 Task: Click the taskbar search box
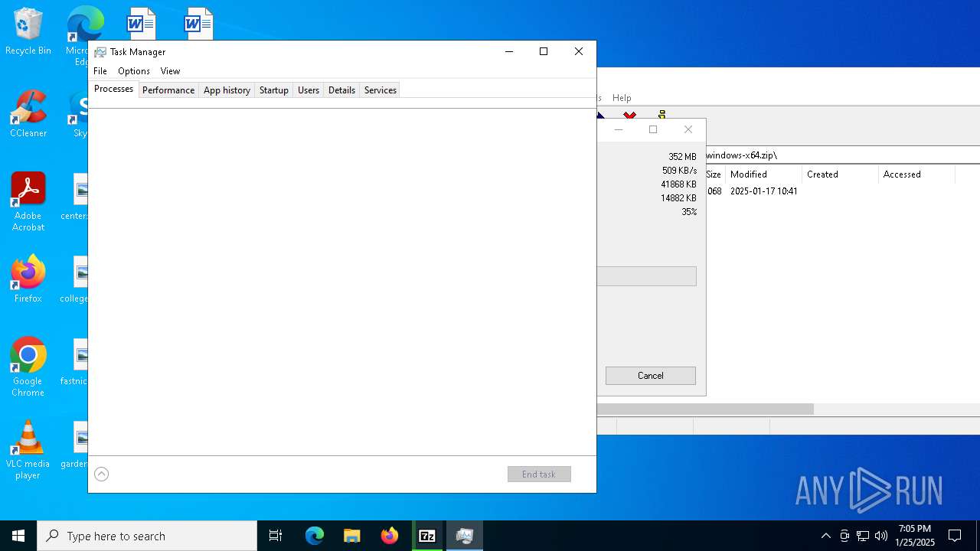[147, 536]
